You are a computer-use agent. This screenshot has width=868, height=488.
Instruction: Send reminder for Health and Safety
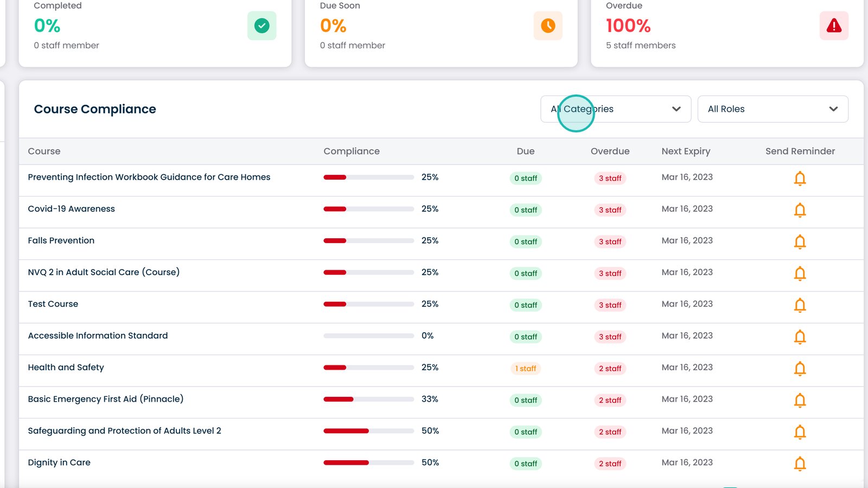tap(800, 369)
